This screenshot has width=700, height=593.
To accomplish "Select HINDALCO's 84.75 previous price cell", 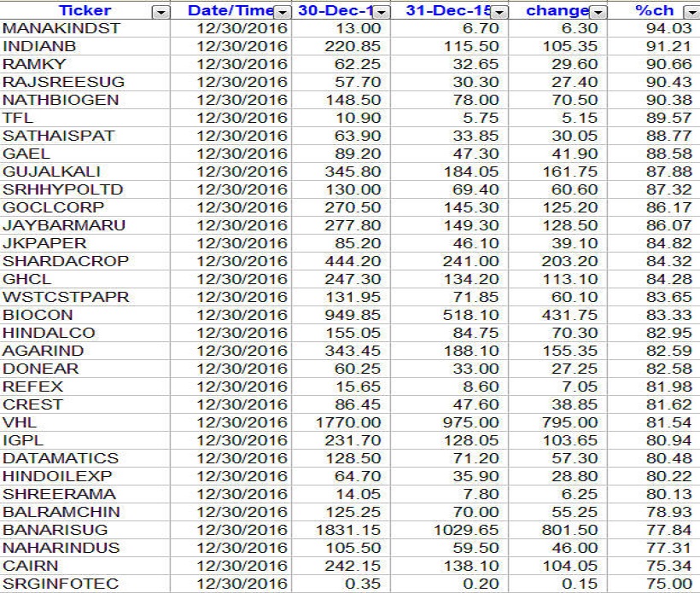I will [x=450, y=333].
